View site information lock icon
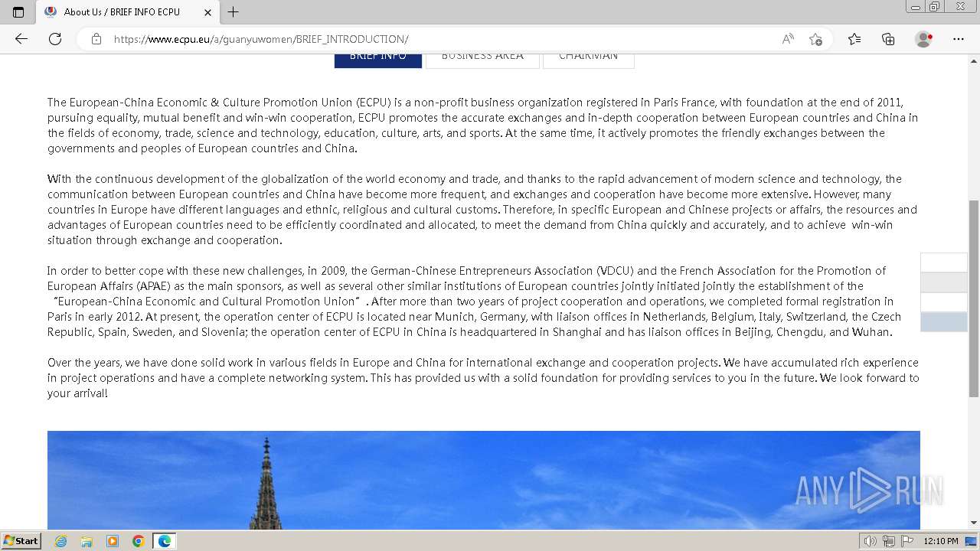The width and height of the screenshot is (980, 551). tap(96, 39)
